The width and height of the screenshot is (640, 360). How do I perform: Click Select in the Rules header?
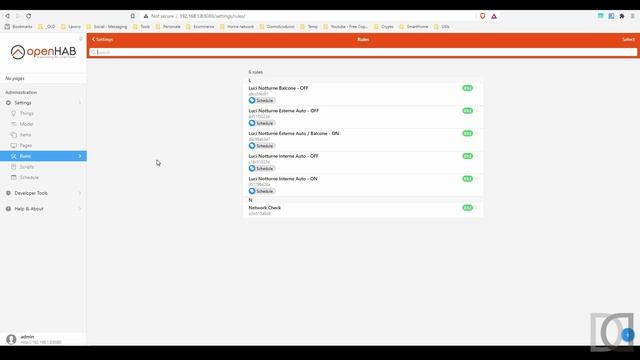[x=628, y=40]
